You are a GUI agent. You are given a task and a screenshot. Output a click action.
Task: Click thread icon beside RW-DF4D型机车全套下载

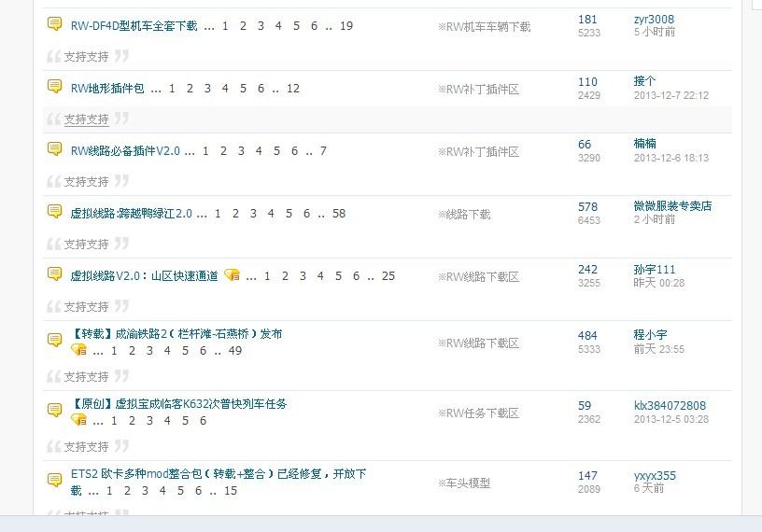tap(55, 24)
